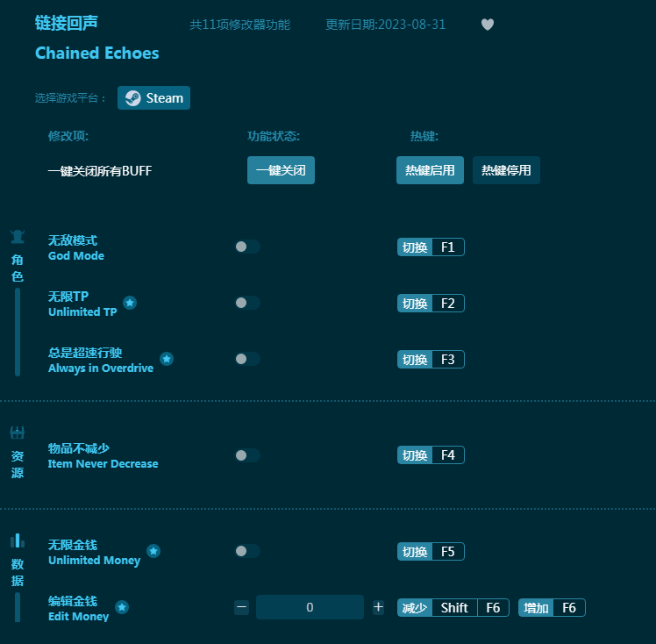Screen dimensions: 656x644
Task: Select the 数据 data section label
Action: [x=18, y=572]
